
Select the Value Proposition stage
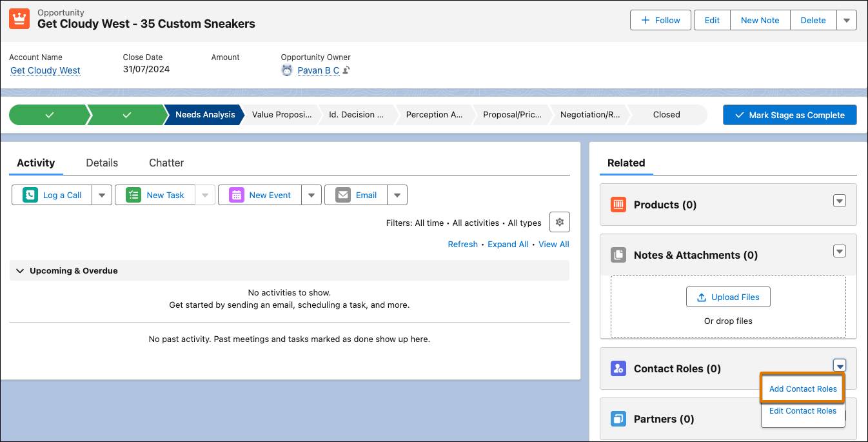(282, 115)
